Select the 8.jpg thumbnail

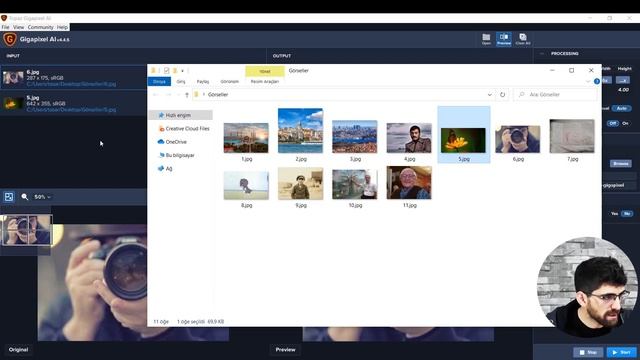pos(246,186)
